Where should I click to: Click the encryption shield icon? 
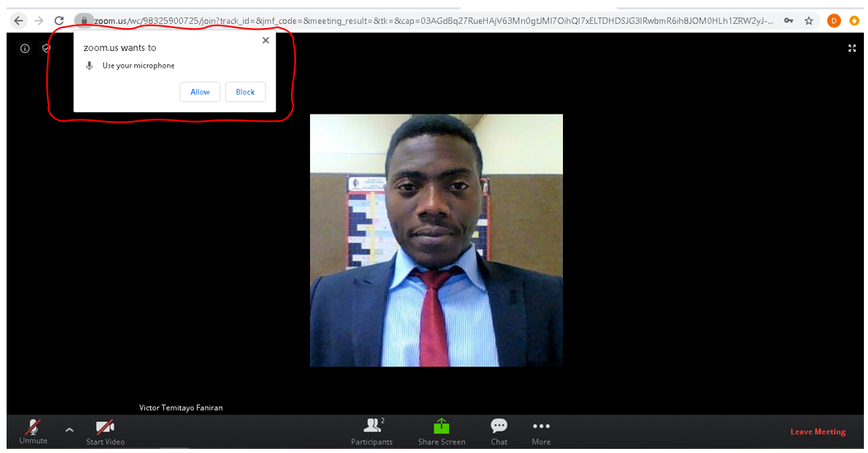click(46, 49)
